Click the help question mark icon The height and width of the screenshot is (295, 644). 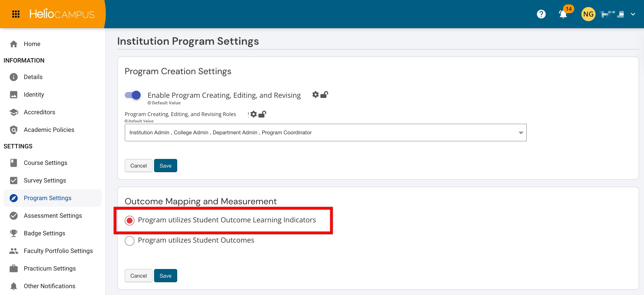(x=541, y=14)
